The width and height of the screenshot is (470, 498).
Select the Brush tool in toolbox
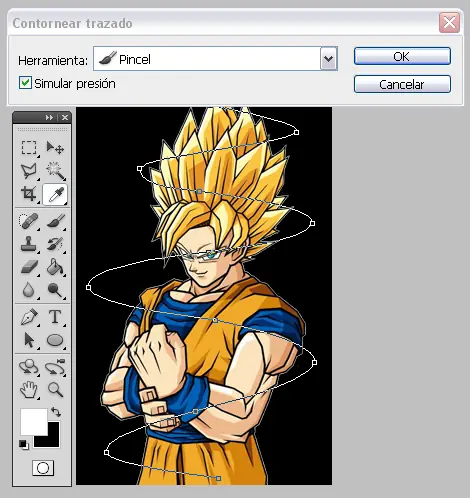[56, 221]
